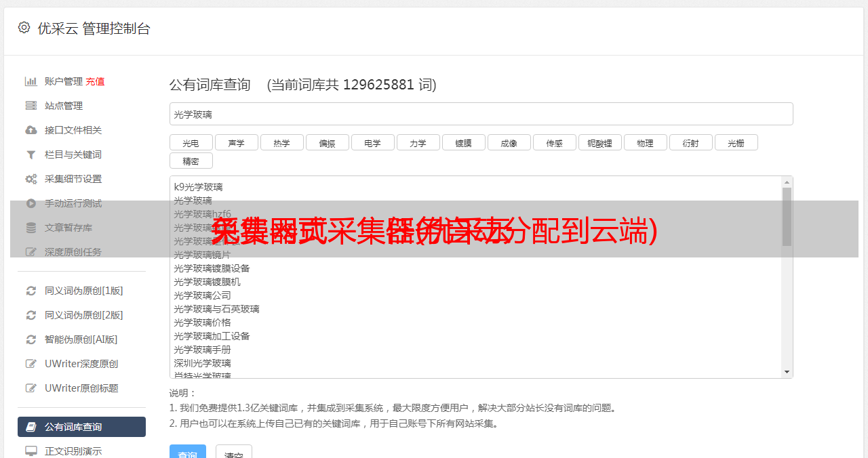Open the red 充值 recharge link

coord(95,81)
